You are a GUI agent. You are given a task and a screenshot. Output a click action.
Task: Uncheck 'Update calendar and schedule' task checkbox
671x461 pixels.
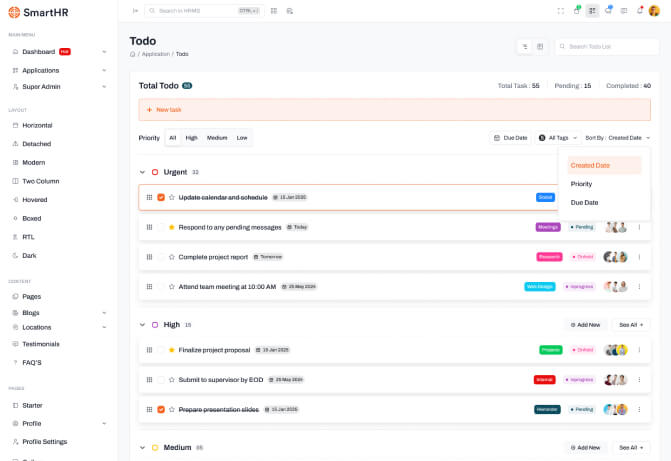161,198
